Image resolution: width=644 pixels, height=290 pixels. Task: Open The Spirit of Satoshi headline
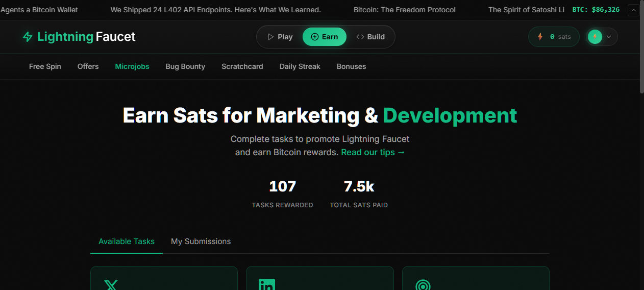pos(526,10)
